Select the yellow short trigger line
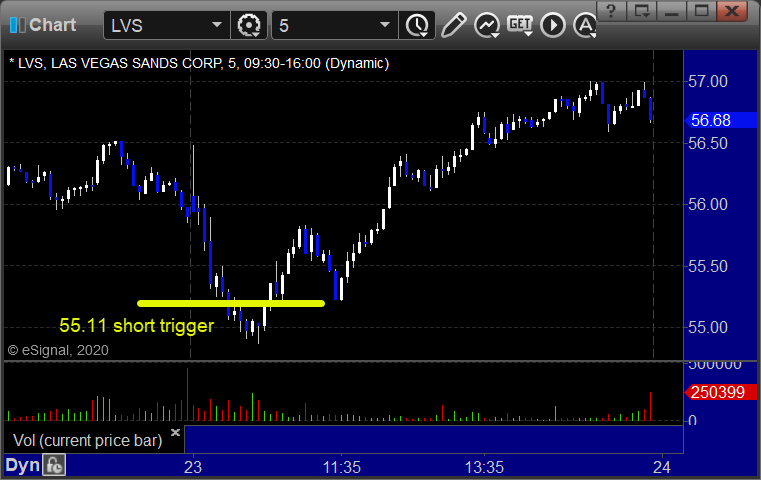 coord(231,303)
